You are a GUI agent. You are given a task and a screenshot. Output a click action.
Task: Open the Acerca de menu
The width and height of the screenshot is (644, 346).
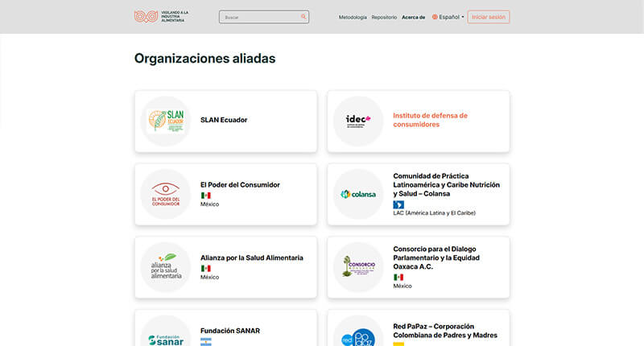413,17
